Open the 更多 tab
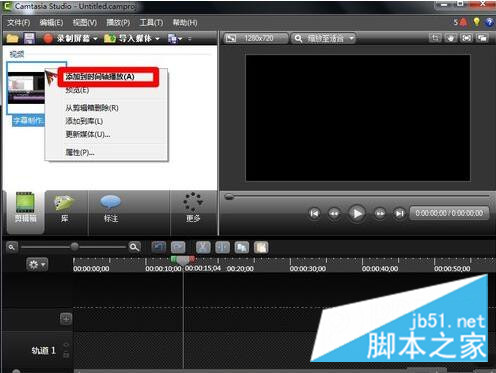The width and height of the screenshot is (496, 373). click(193, 211)
